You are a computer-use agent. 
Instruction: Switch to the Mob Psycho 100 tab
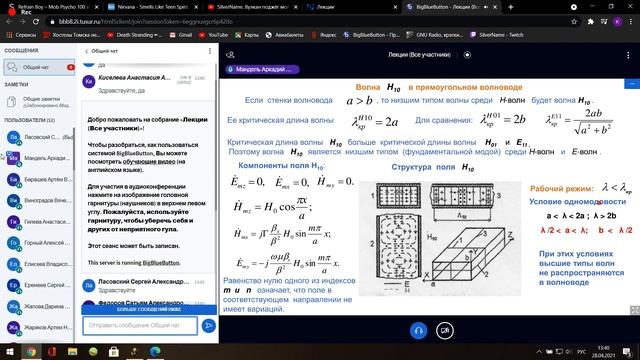[53, 7]
